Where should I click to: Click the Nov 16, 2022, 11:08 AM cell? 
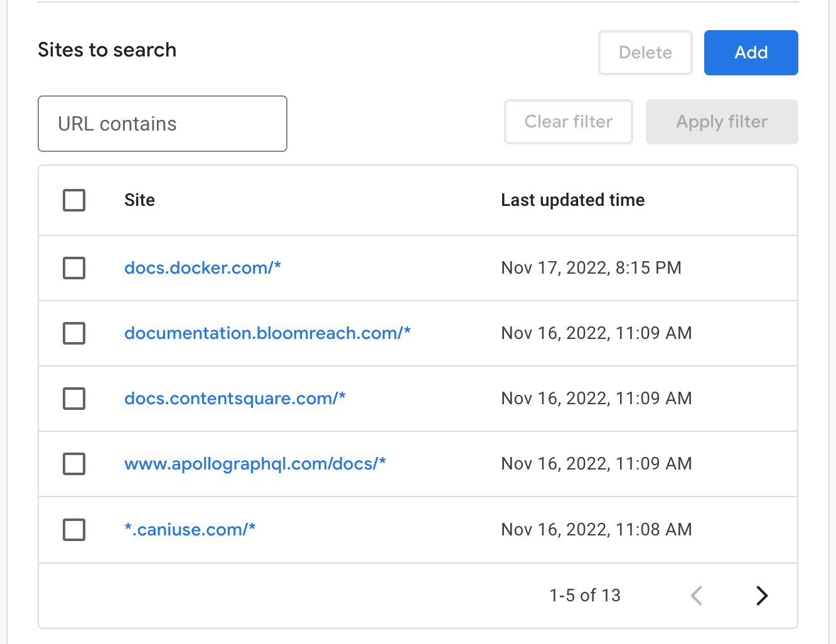pyautogui.click(x=596, y=530)
